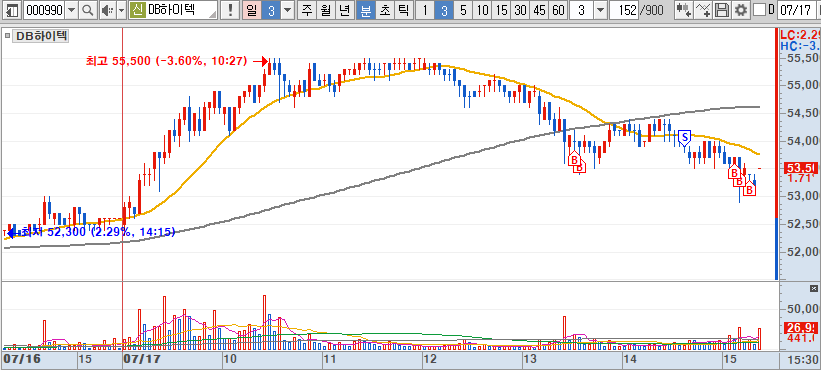This screenshot has height=370, width=821.
Task: Toggle the left side panel icon
Action: pos(12,10)
